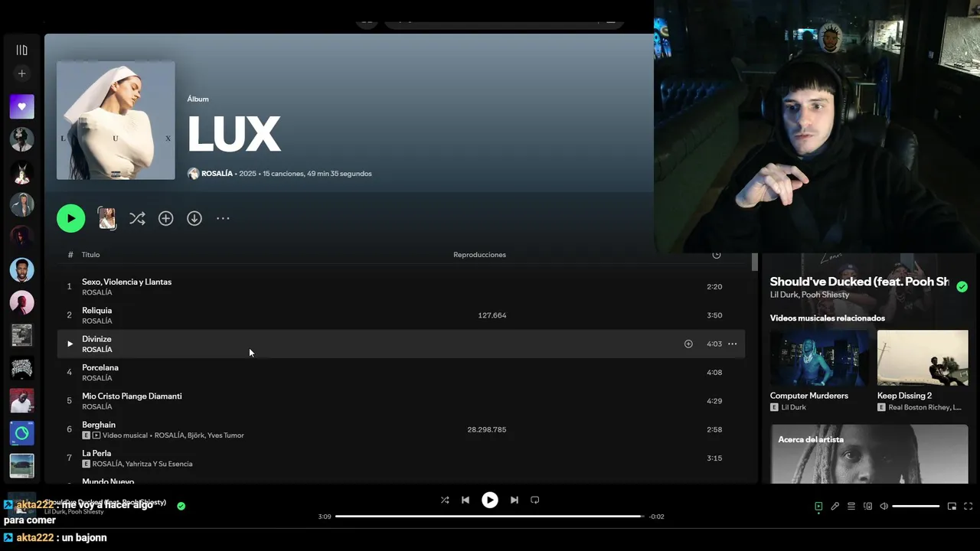Click the track list scrollbar
980x551 pixels.
click(x=755, y=262)
